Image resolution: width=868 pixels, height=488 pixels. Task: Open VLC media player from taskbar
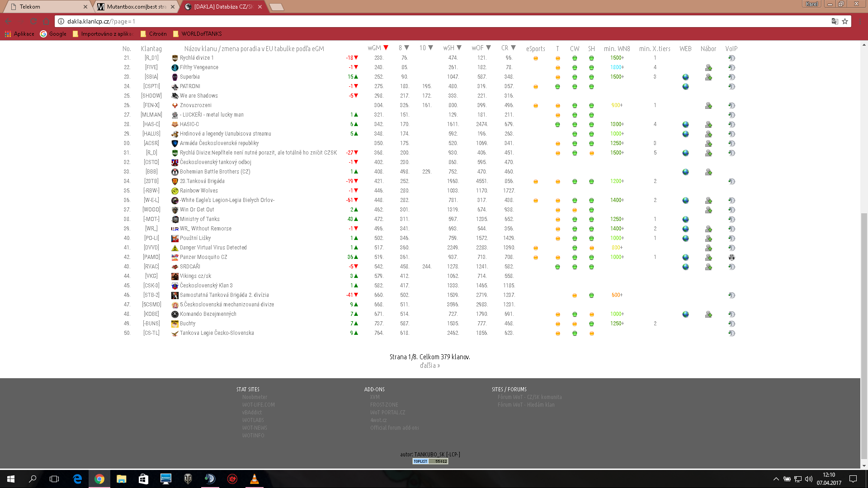(254, 479)
